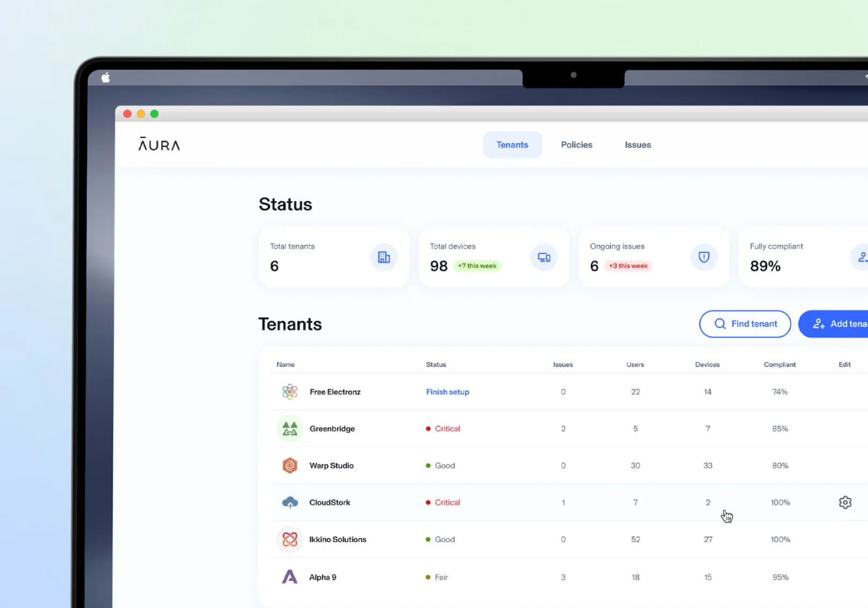Switch to the Tenants tab

pyautogui.click(x=512, y=145)
